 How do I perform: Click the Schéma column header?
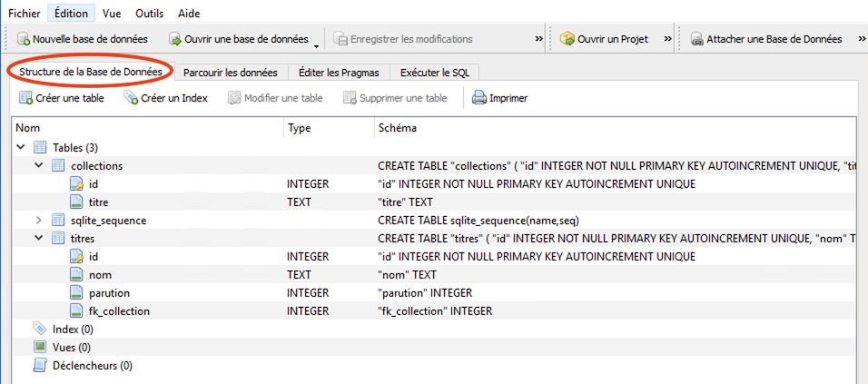(x=397, y=128)
